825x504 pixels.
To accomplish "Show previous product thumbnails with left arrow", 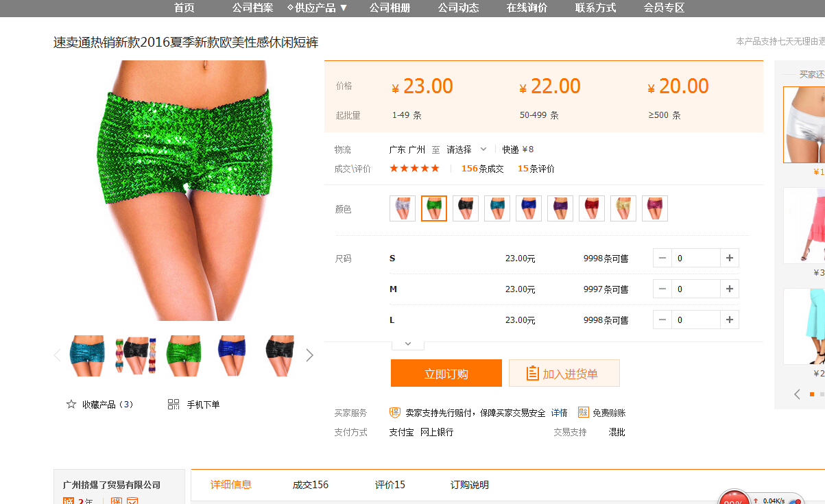I will click(x=57, y=355).
